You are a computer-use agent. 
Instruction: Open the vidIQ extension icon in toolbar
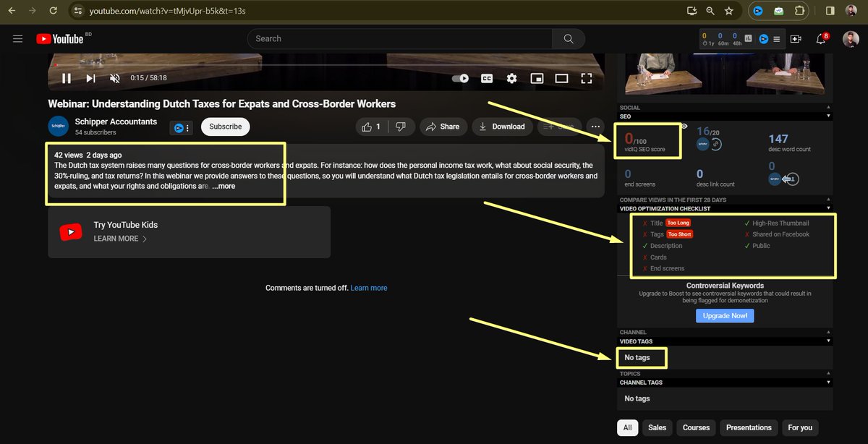click(x=758, y=11)
